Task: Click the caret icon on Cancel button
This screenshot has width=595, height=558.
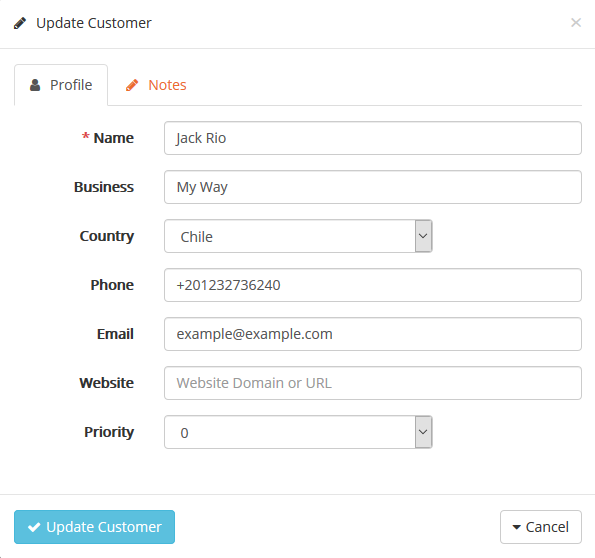Action: click(516, 527)
